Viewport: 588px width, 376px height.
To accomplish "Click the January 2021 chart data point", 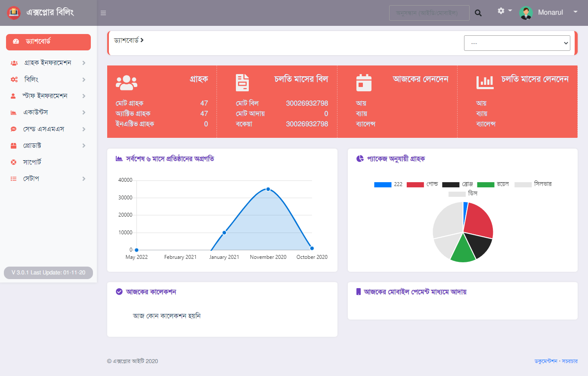I will [x=224, y=233].
